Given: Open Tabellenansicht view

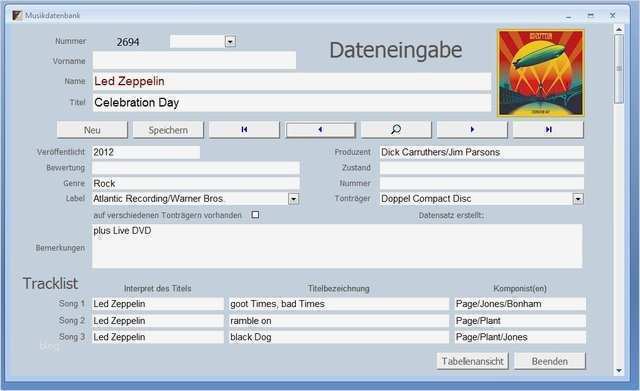Looking at the screenshot, I should pyautogui.click(x=472, y=361).
